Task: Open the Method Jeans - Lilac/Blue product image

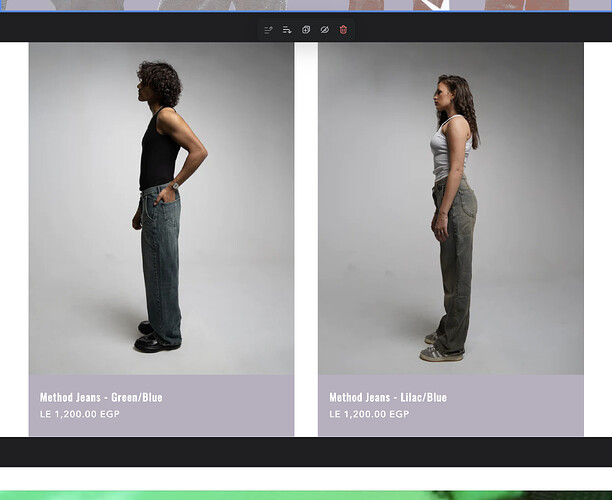Action: pos(451,208)
